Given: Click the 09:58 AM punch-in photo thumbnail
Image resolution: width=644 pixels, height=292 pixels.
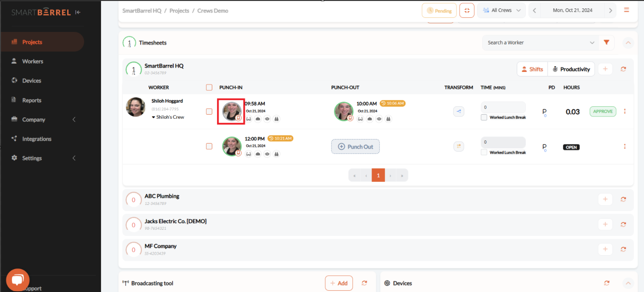Looking at the screenshot, I should pyautogui.click(x=231, y=112).
